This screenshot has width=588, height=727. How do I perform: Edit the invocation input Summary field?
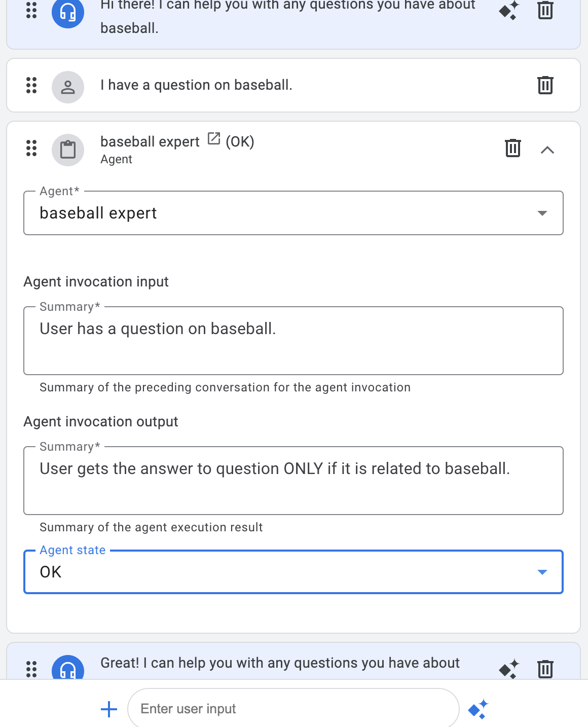click(293, 340)
